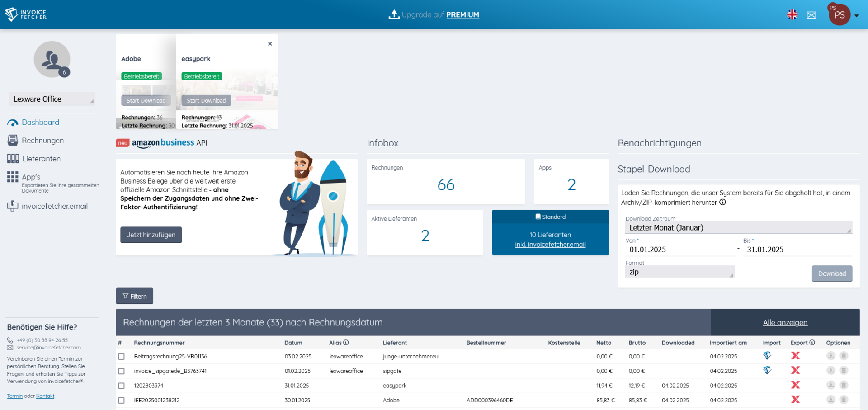Tick the checkbox for IEE2025001238212

[121, 401]
